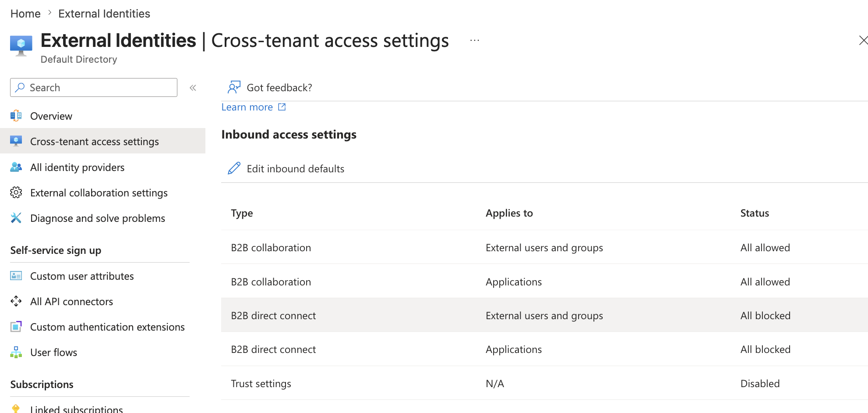
Task: Click the Status column header
Action: [755, 213]
